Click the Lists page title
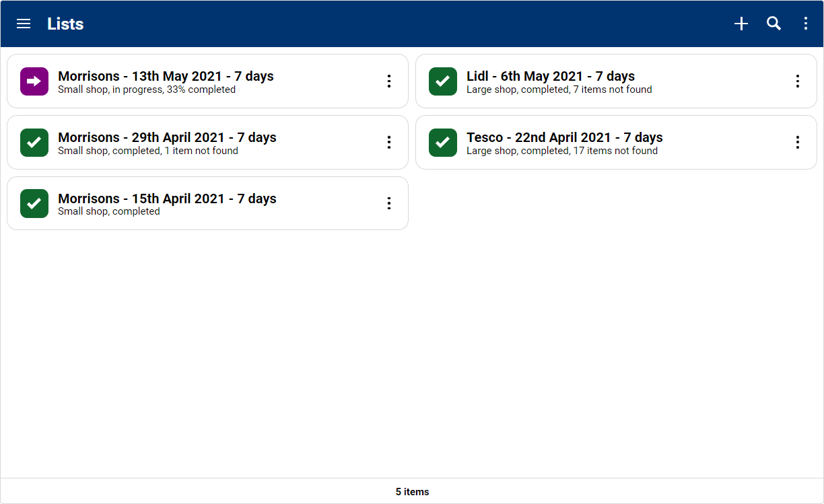Image resolution: width=824 pixels, height=504 pixels. pos(65,24)
